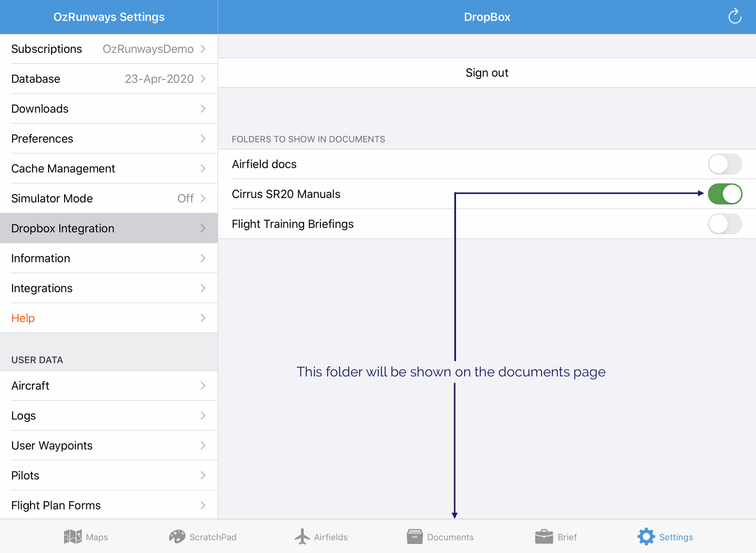Expand Cache Management options
Image resolution: width=756 pixels, height=553 pixels.
point(203,168)
